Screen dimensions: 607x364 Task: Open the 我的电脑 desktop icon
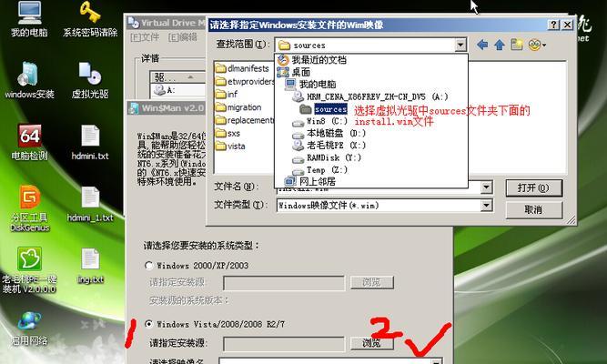click(x=29, y=18)
